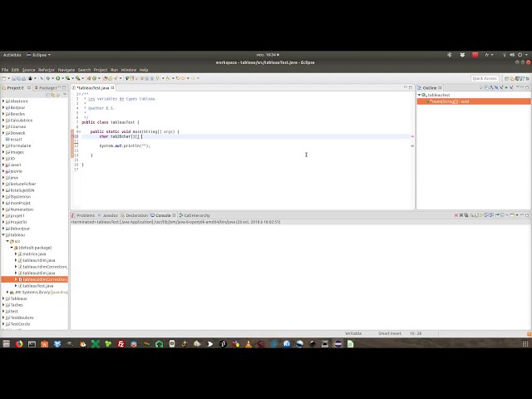
Task: Collapse the tableau project node
Action: pos(3,234)
